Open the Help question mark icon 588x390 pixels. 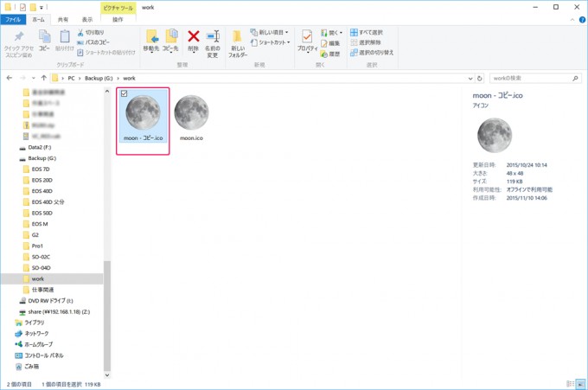[582, 20]
